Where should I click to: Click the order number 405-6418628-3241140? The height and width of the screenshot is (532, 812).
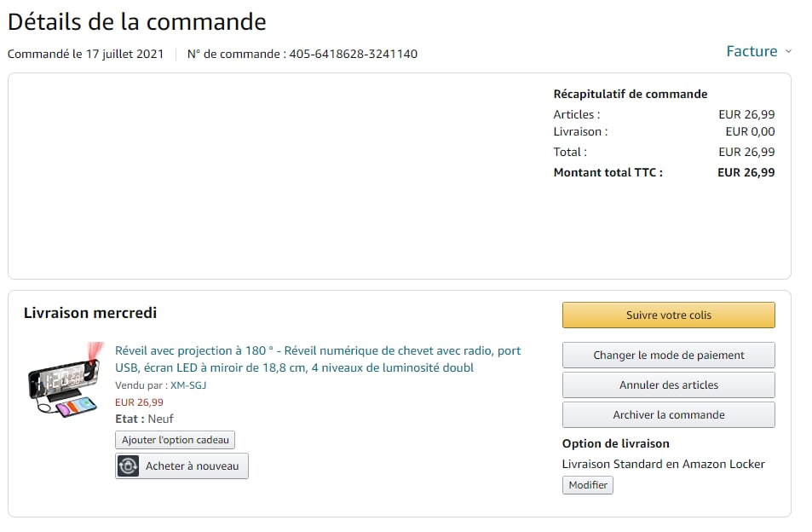[353, 54]
